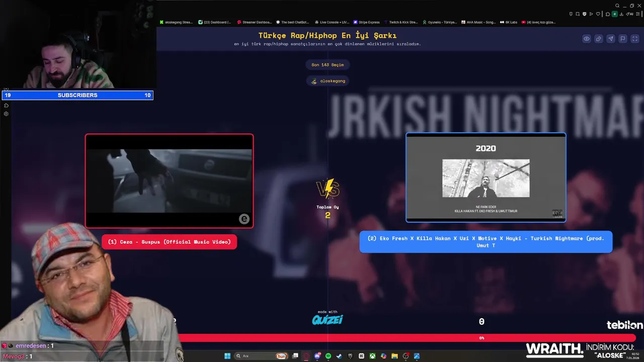Open Epic Games Launcher from the taskbar
Image resolution: width=644 pixels, height=362 pixels.
click(x=350, y=356)
